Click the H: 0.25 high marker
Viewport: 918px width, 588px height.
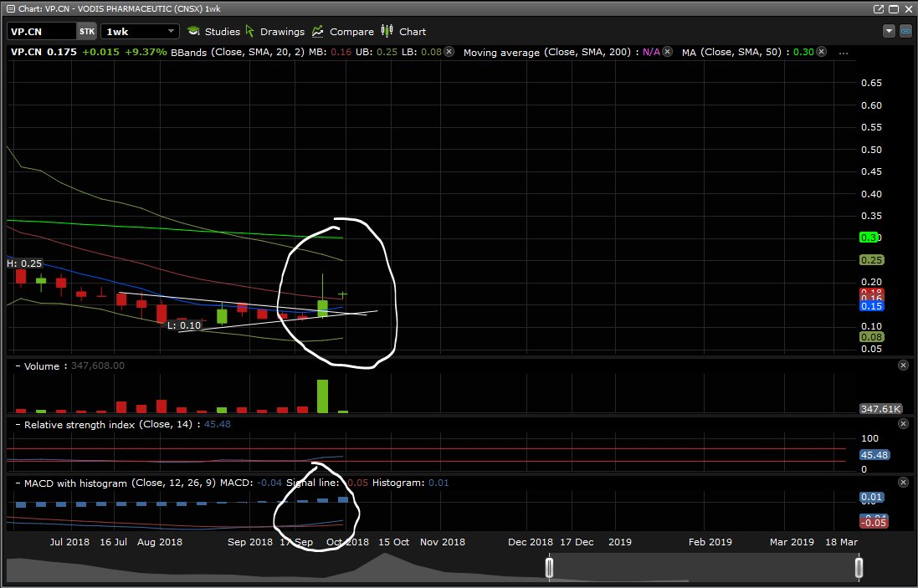[24, 263]
